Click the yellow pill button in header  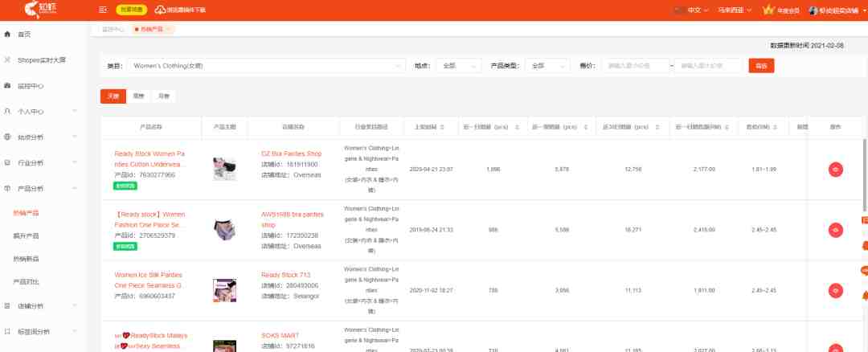[x=132, y=10]
